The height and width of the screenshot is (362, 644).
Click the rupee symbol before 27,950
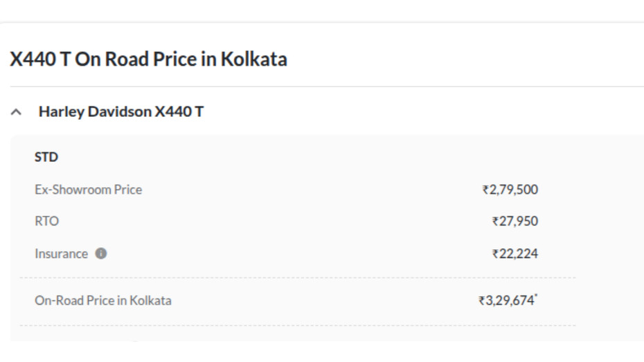pos(495,221)
